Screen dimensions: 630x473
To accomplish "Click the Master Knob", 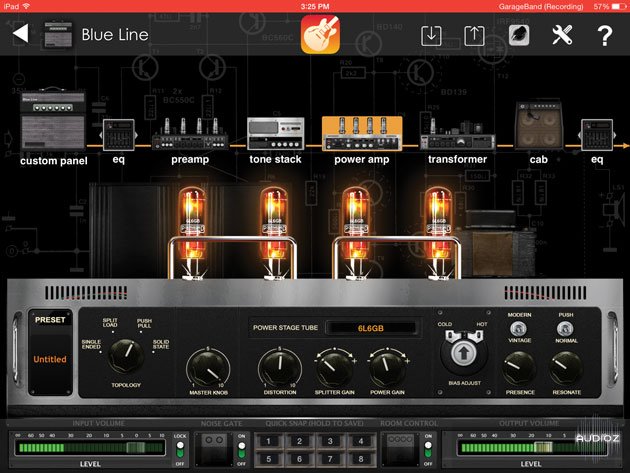I will (208, 368).
